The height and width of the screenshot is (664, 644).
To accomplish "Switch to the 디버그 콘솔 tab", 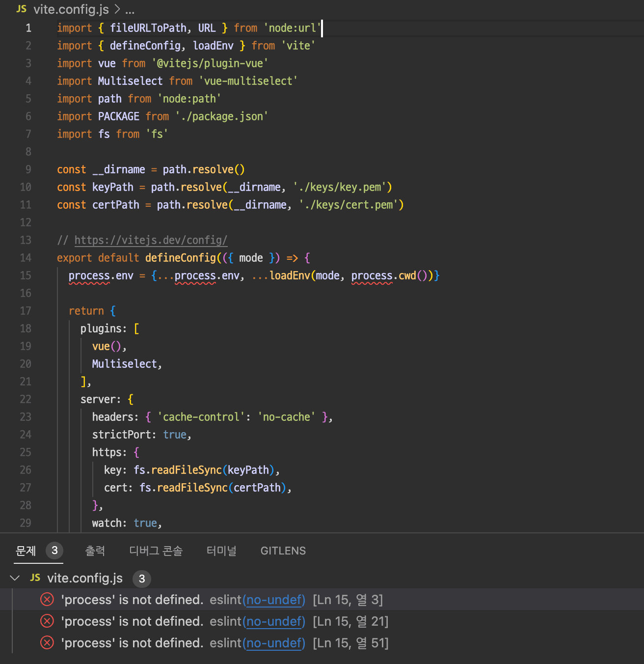I will tap(156, 551).
